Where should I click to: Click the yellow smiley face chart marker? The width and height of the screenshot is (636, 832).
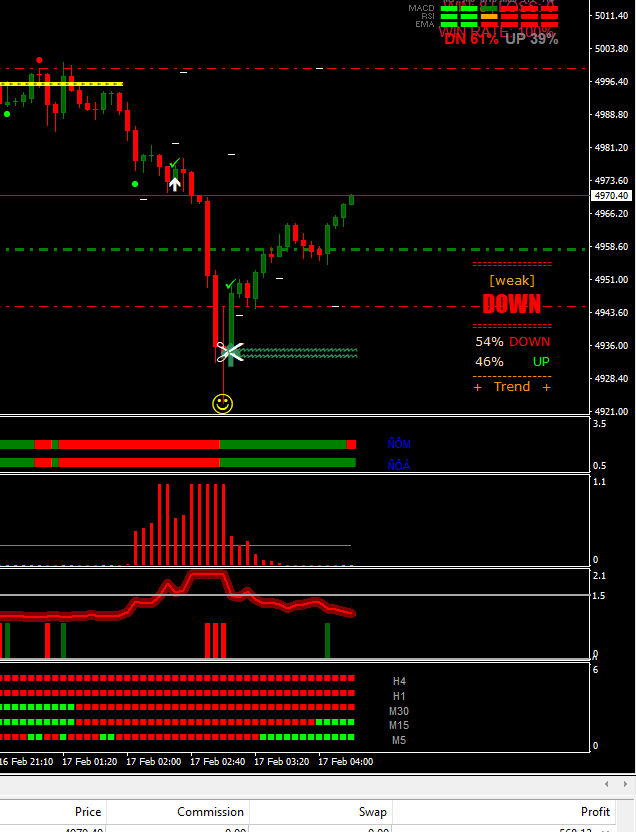coord(223,404)
